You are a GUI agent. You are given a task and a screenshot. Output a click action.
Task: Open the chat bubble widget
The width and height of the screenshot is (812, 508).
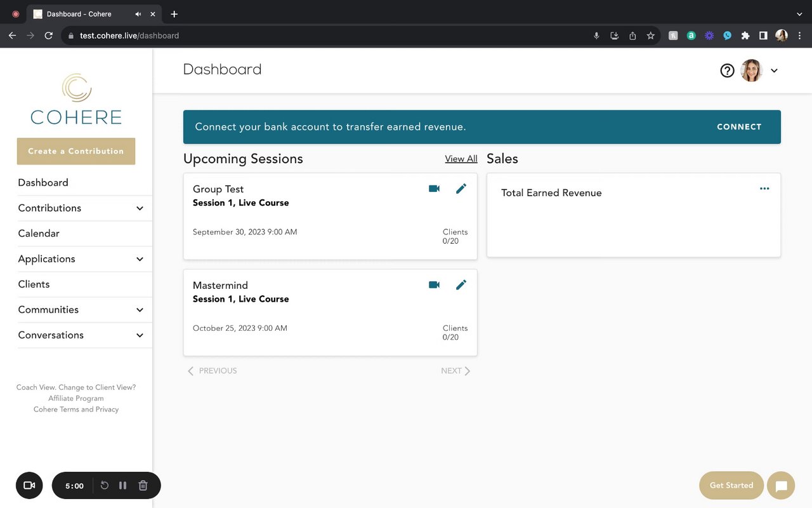[781, 486]
